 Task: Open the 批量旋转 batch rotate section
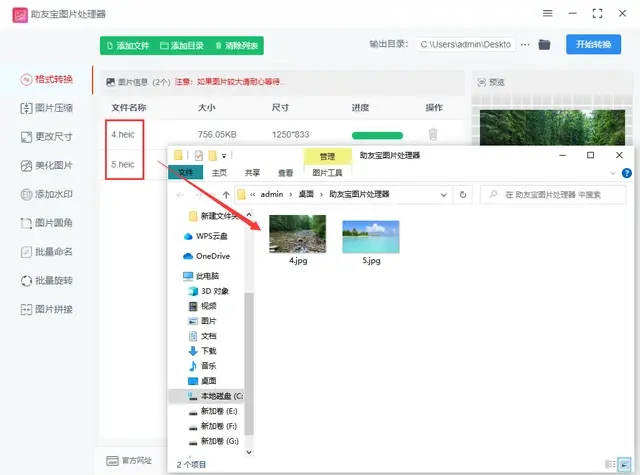pyautogui.click(x=47, y=281)
